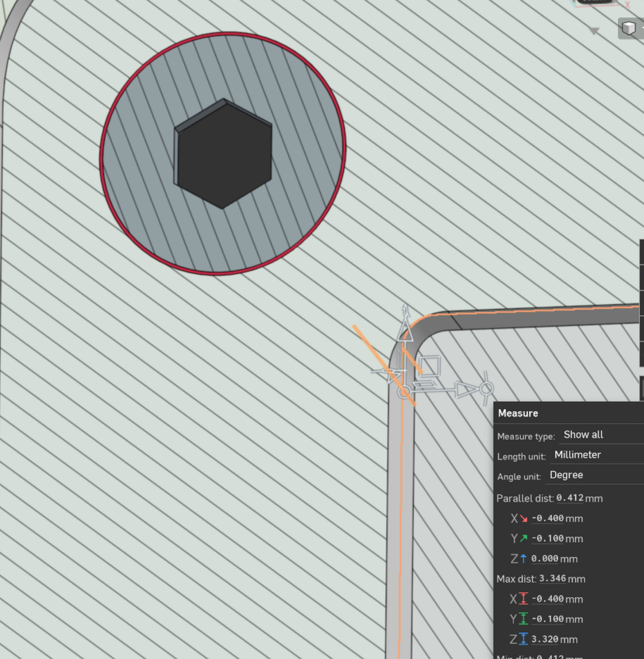Image resolution: width=644 pixels, height=659 pixels.
Task: Click the Parallel dist Y value -0.100
Action: [x=547, y=539]
